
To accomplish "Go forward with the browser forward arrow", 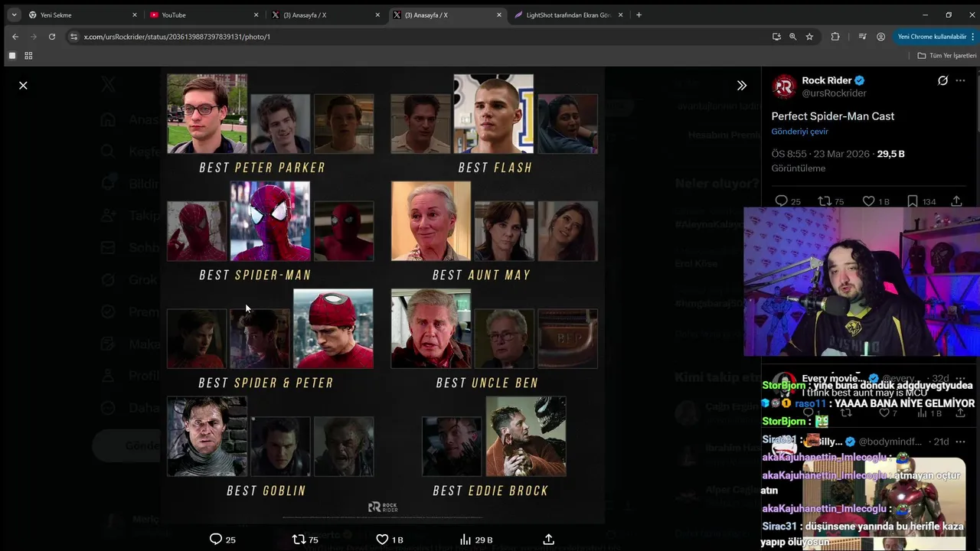I will (34, 36).
